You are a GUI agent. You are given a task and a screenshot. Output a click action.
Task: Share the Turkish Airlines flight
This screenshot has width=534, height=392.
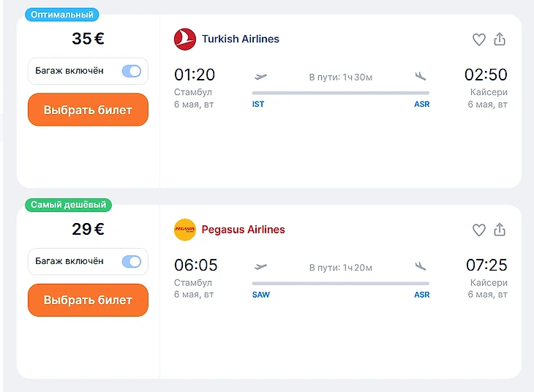point(500,39)
